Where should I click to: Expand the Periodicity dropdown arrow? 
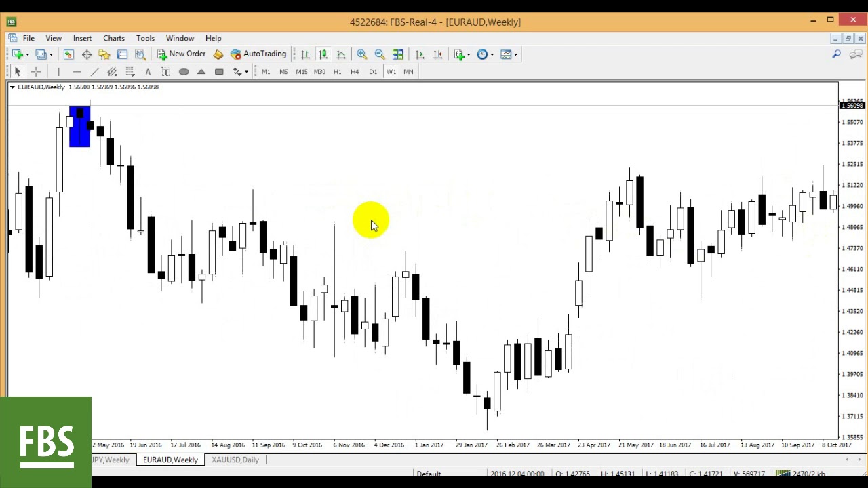pos(492,54)
